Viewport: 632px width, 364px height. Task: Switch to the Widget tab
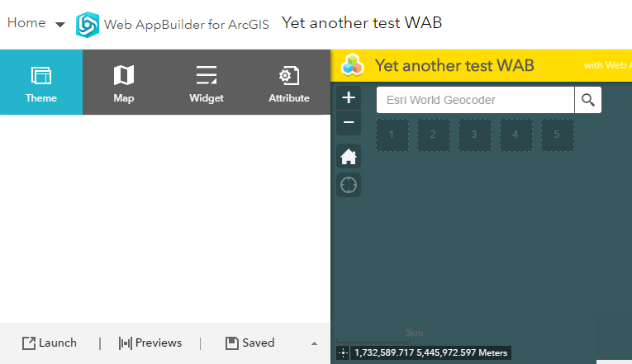207,83
